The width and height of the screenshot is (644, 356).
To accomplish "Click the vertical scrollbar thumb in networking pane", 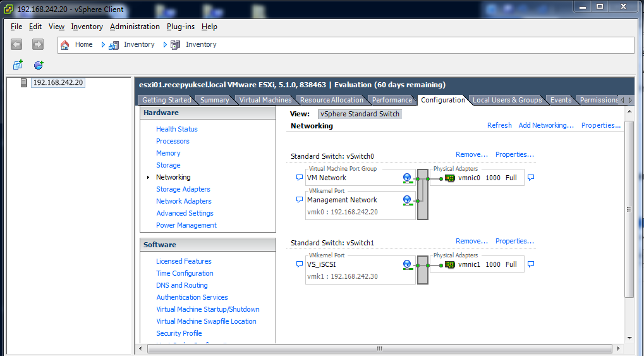I will [x=629, y=209].
